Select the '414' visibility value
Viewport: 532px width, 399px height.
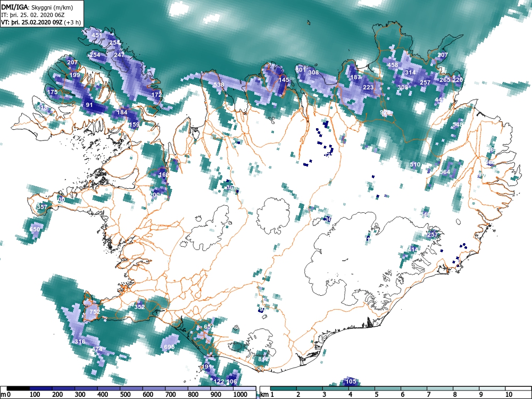coord(413,250)
